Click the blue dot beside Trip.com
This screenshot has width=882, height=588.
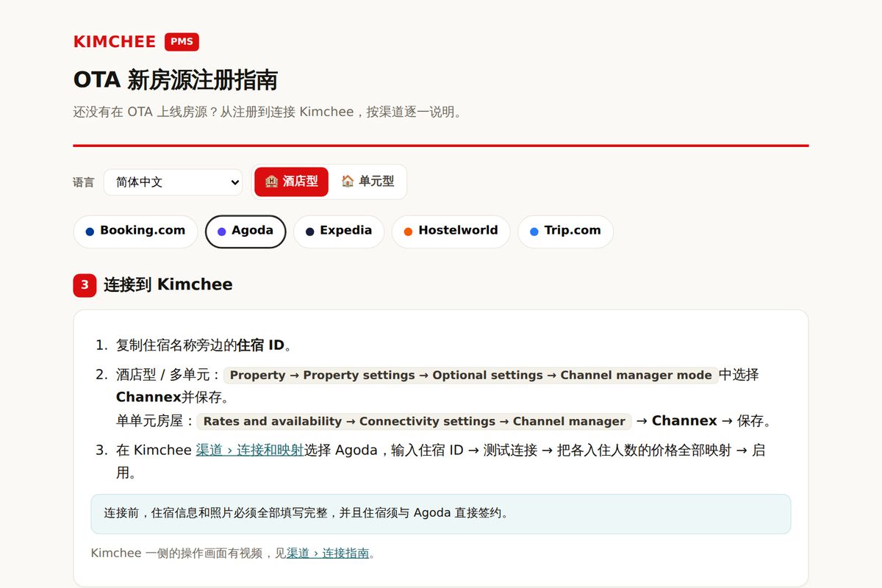coord(534,232)
